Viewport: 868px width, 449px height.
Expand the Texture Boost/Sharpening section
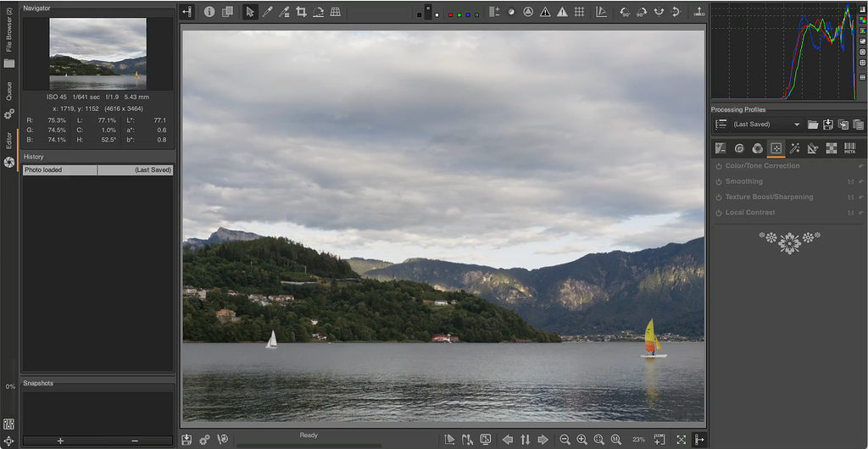(x=769, y=197)
